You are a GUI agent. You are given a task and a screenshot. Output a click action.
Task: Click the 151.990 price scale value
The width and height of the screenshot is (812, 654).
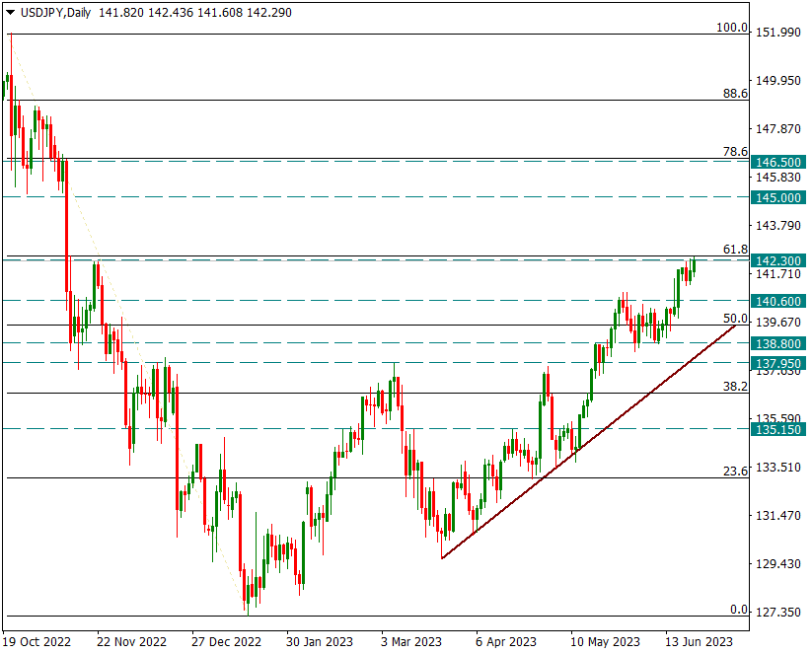(778, 33)
